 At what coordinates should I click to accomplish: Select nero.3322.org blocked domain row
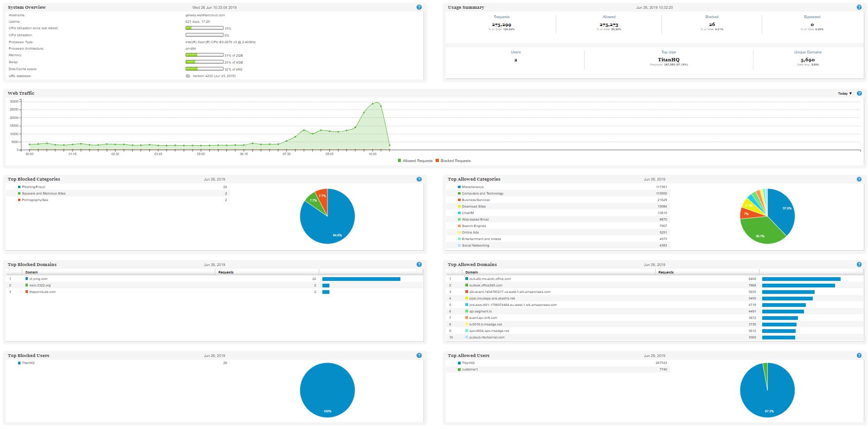coord(214,286)
